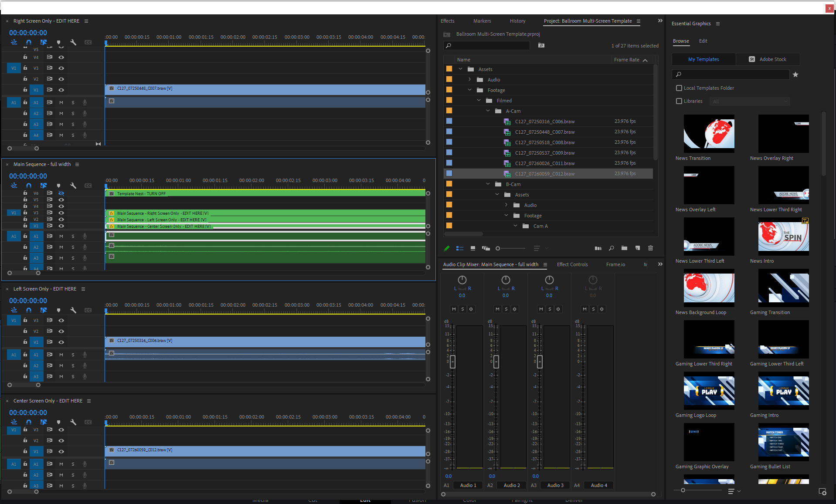
Task: Toggle V1 track eye in Left Screen Only timeline
Action: (61, 342)
